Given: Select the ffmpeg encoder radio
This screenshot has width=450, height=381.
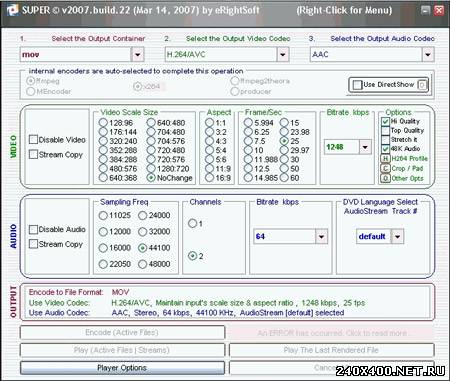Looking at the screenshot, I should (31, 81).
